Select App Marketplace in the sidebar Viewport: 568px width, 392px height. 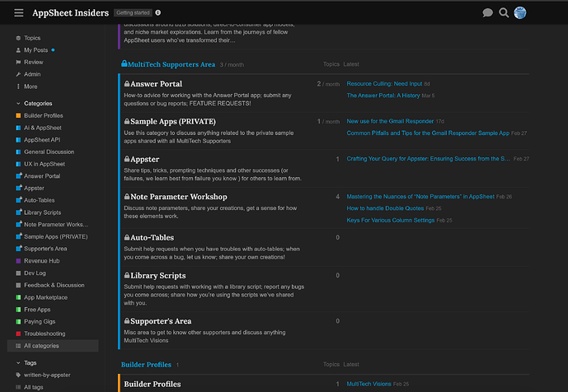45,297
